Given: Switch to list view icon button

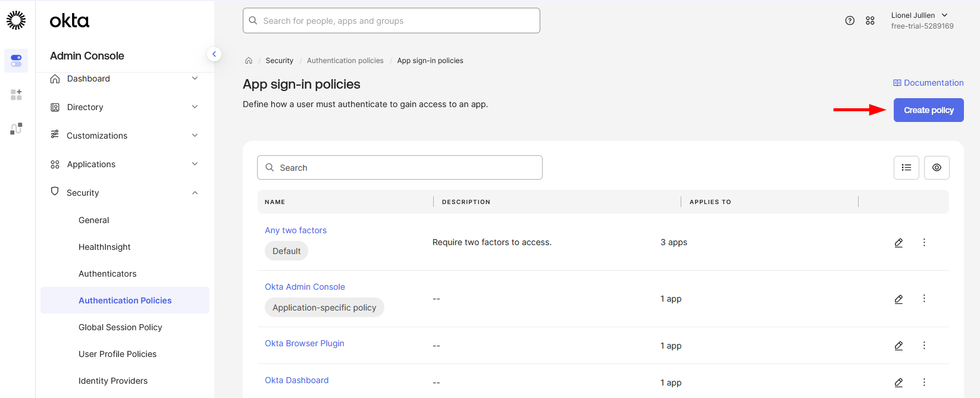Looking at the screenshot, I should tap(906, 168).
